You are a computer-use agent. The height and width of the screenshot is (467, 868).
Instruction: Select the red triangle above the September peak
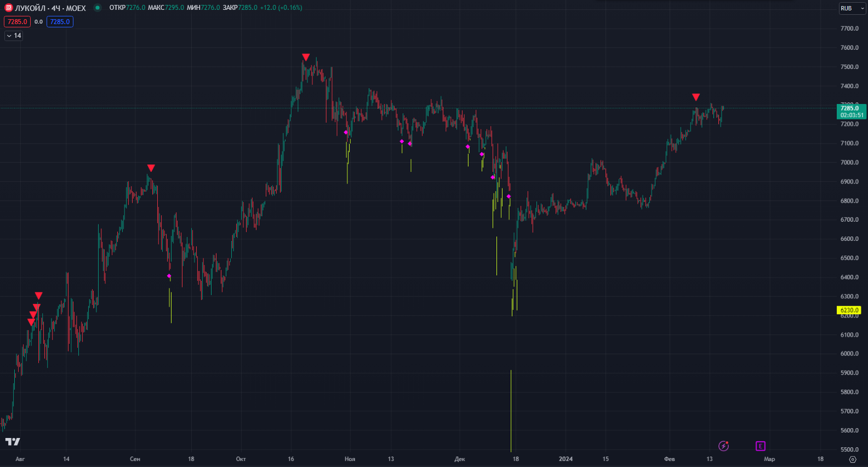pyautogui.click(x=151, y=168)
